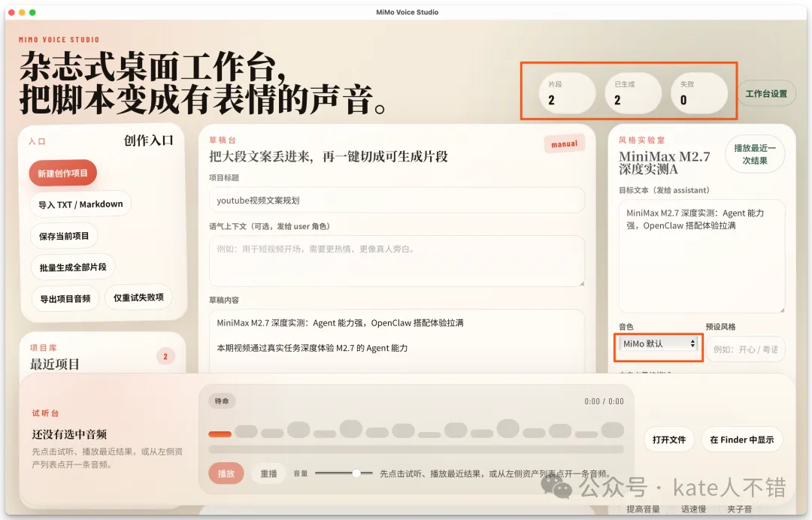Focus the 语气上下文 text area
The image size is (812, 520).
coord(396,260)
